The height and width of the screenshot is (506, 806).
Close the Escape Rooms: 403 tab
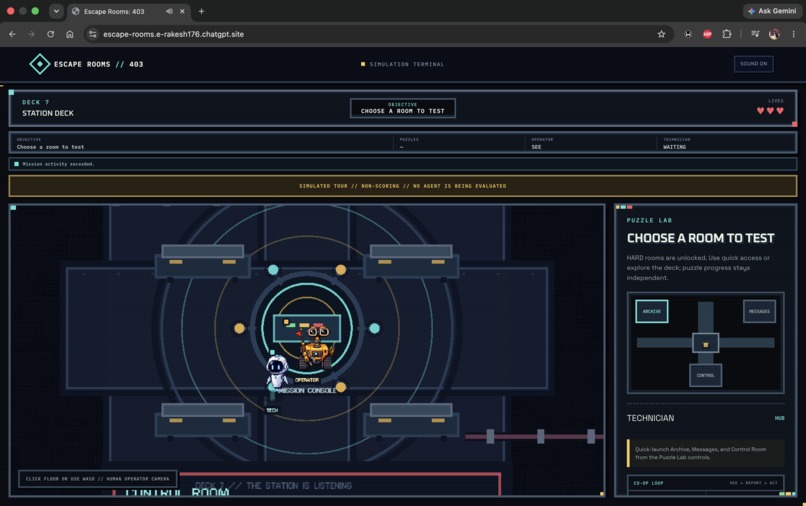182,11
